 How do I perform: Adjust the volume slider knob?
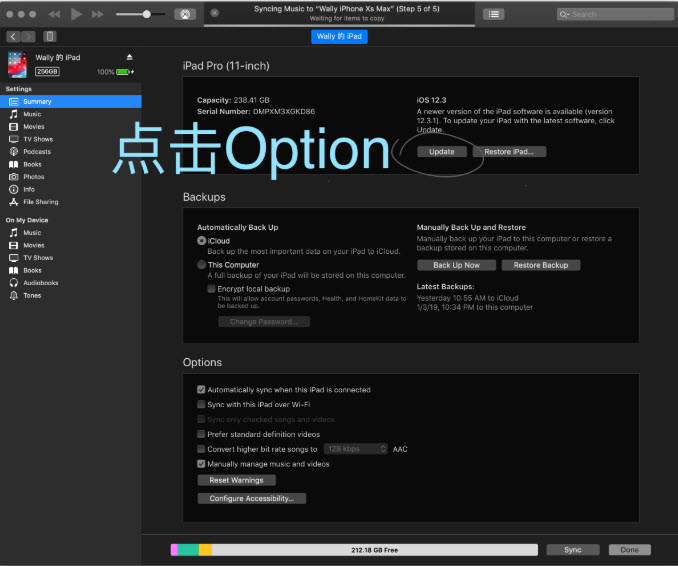(x=147, y=14)
